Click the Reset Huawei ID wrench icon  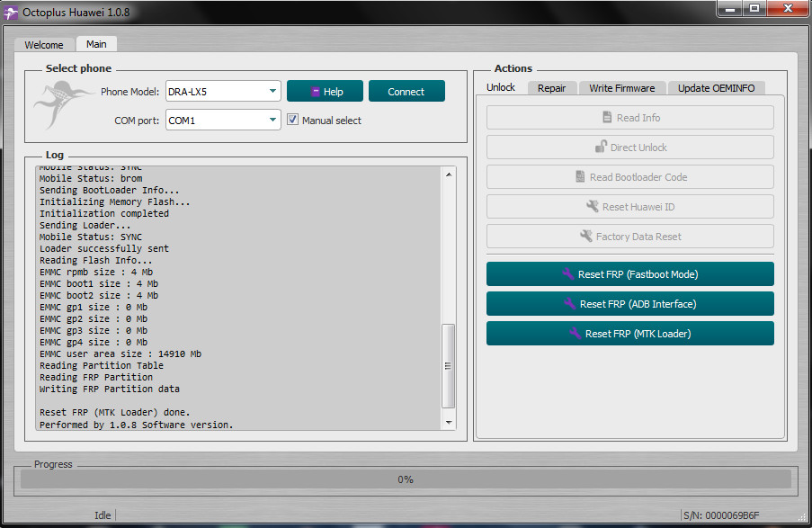[593, 207]
